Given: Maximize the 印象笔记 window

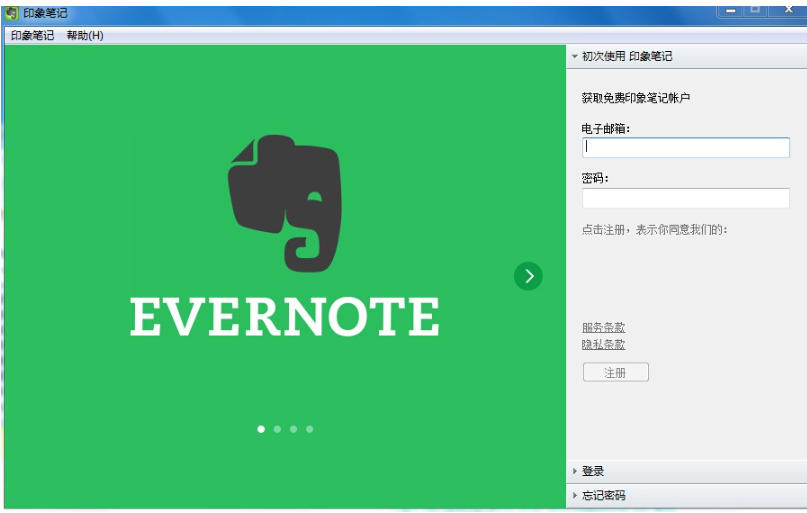Looking at the screenshot, I should 755,10.
